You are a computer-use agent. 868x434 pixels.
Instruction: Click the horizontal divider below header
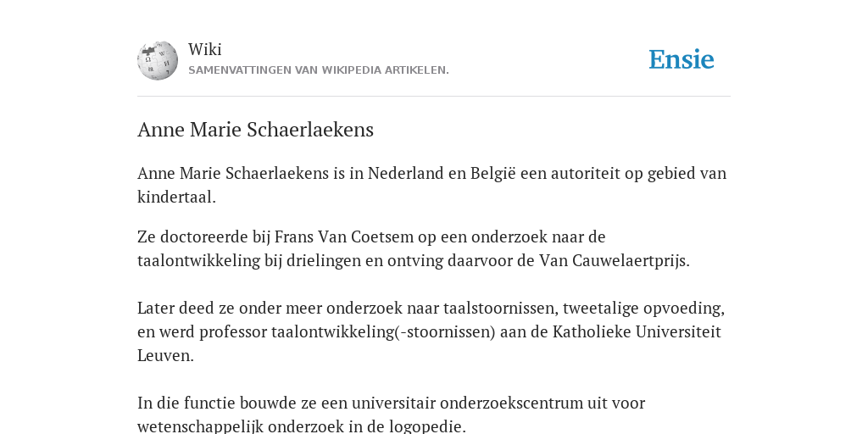[434, 97]
